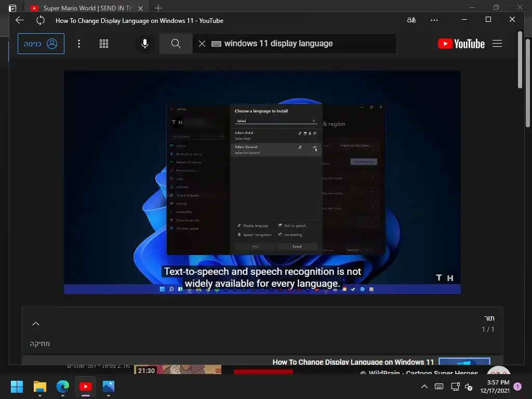532x399 pixels.
Task: Click the Hebrew sign-in button
Action: (x=41, y=44)
